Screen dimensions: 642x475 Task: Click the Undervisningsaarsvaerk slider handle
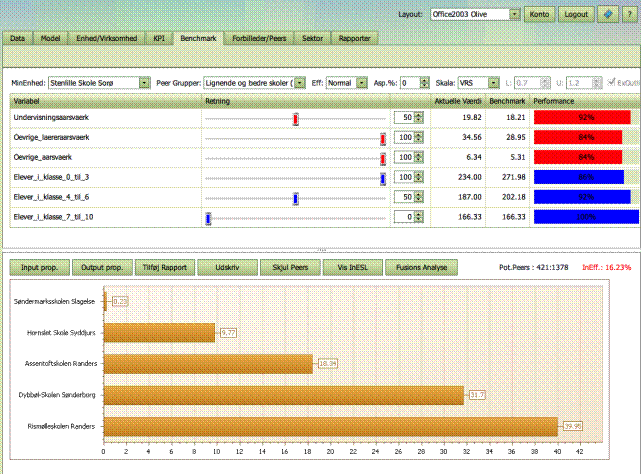(x=296, y=119)
